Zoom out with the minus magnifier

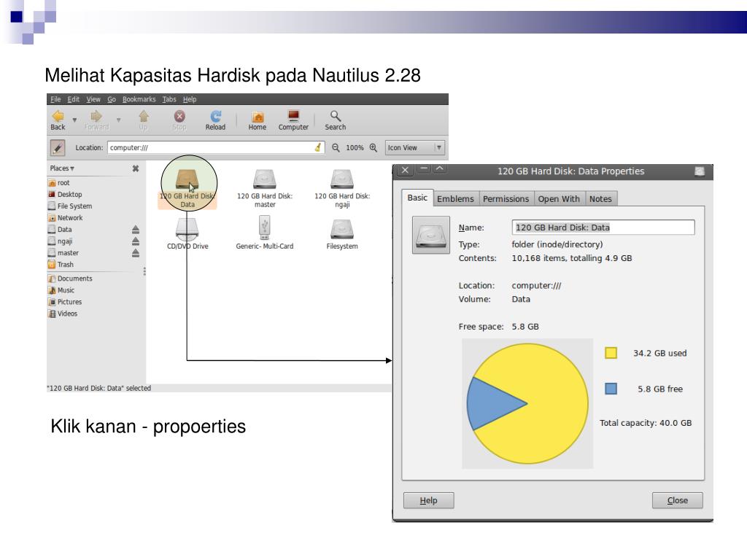click(x=336, y=147)
